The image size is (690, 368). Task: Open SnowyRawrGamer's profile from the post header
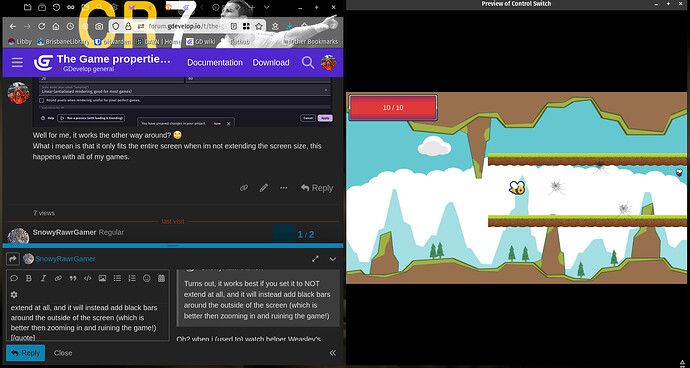pos(64,232)
